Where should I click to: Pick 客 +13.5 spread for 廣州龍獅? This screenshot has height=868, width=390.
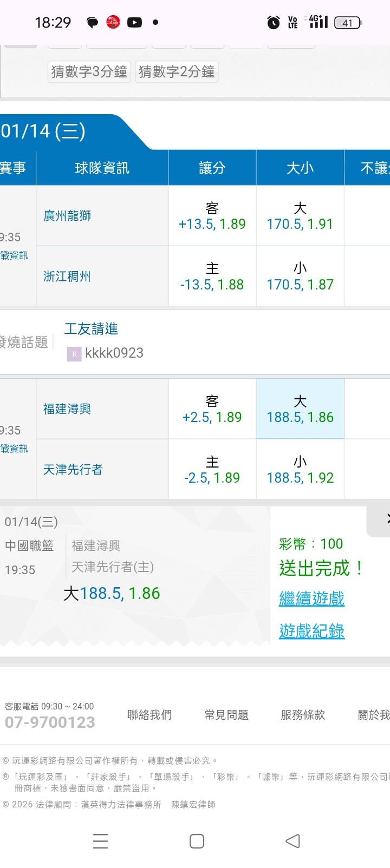tap(212, 216)
